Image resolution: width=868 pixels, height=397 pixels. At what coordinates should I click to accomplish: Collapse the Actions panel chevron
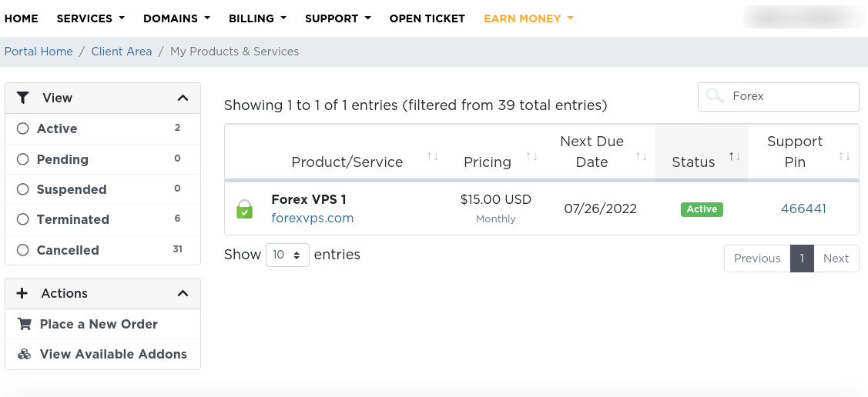183,293
